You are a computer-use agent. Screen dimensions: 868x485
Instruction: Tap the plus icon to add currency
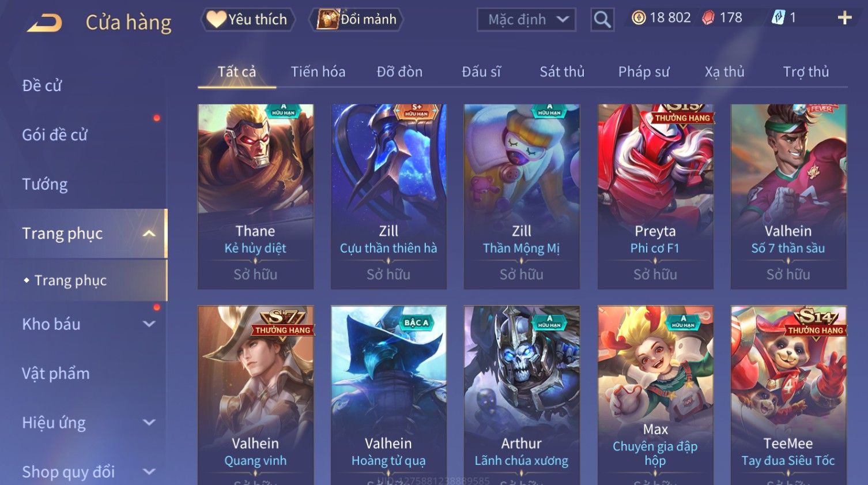pyautogui.click(x=844, y=18)
